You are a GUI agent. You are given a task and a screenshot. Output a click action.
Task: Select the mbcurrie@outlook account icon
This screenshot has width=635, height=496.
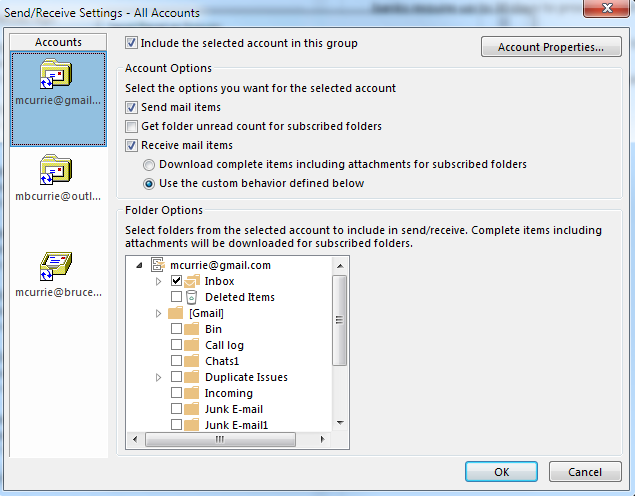tap(57, 173)
